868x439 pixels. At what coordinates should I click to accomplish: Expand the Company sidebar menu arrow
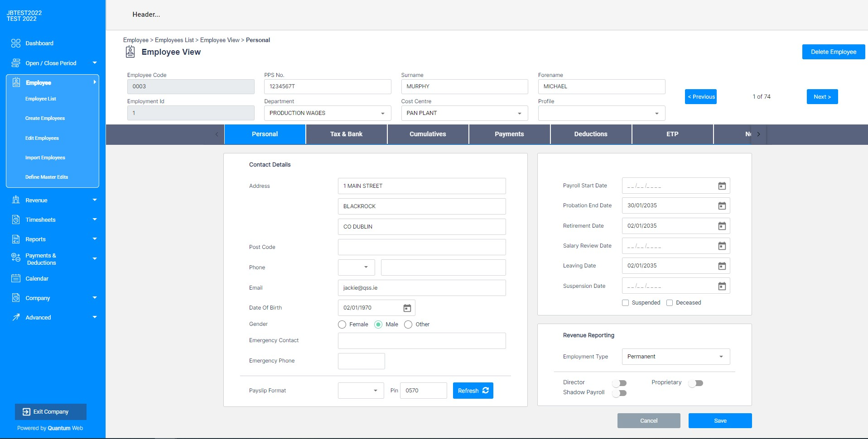(95, 297)
